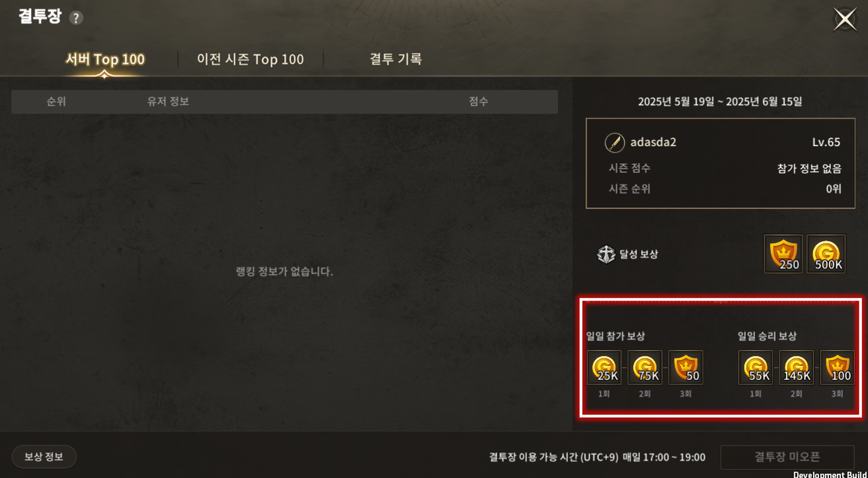Click the 유저 정보 column header

tap(168, 102)
